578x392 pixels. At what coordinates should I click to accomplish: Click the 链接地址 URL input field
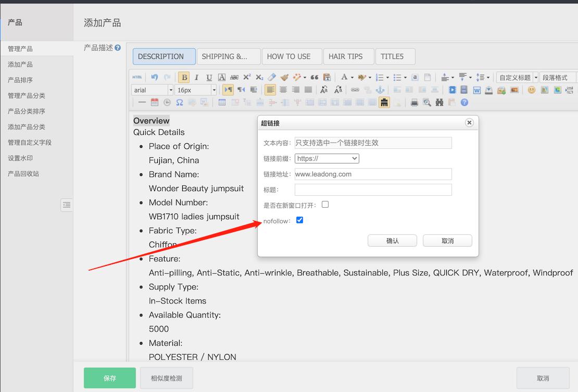pyautogui.click(x=373, y=174)
